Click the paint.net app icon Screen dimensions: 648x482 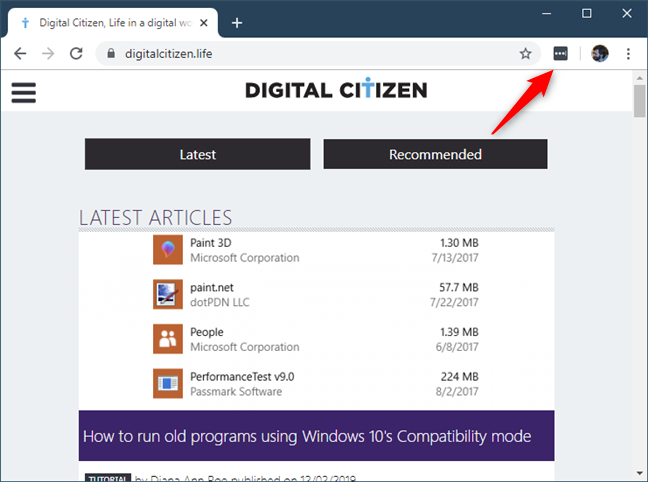[x=168, y=294]
